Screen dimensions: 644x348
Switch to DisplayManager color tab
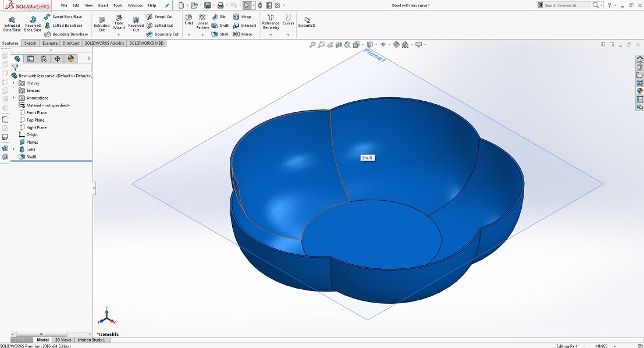coord(70,59)
